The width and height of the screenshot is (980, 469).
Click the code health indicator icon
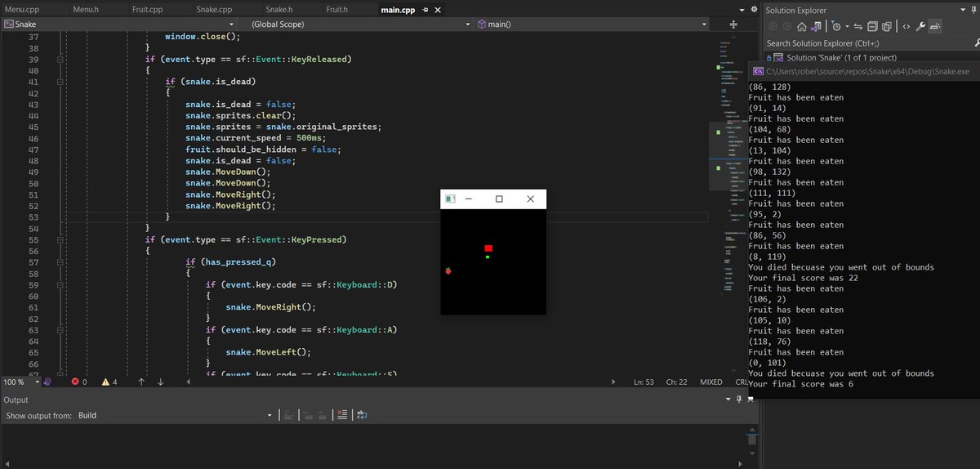tap(47, 382)
